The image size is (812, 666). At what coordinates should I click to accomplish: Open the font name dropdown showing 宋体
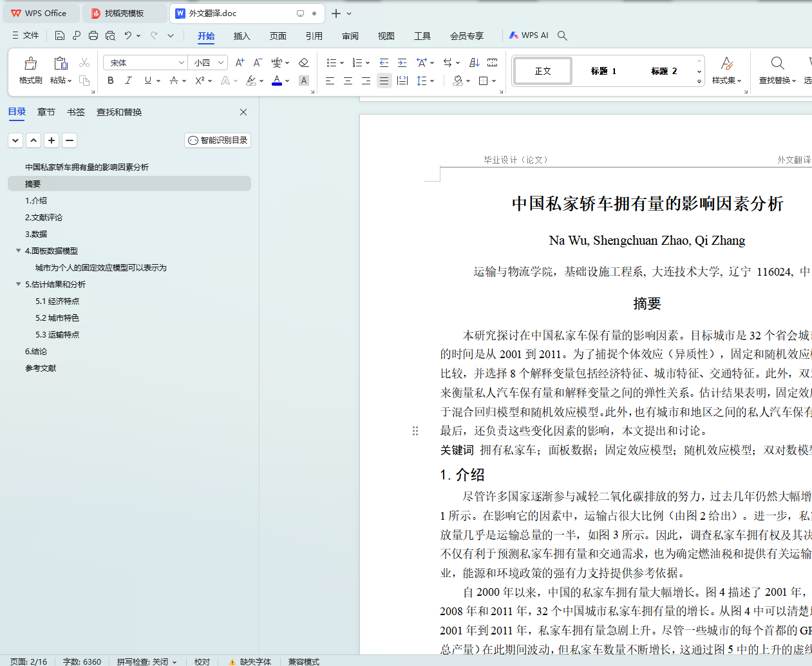coord(181,62)
